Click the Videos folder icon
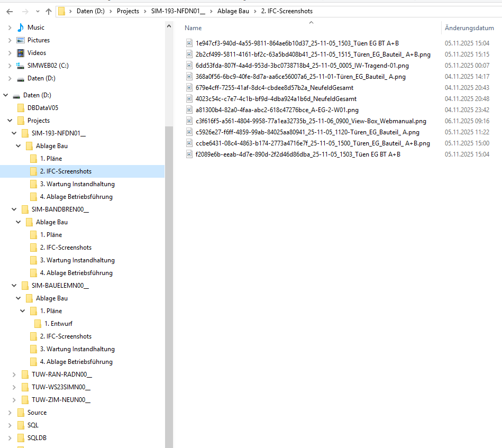 click(x=21, y=53)
